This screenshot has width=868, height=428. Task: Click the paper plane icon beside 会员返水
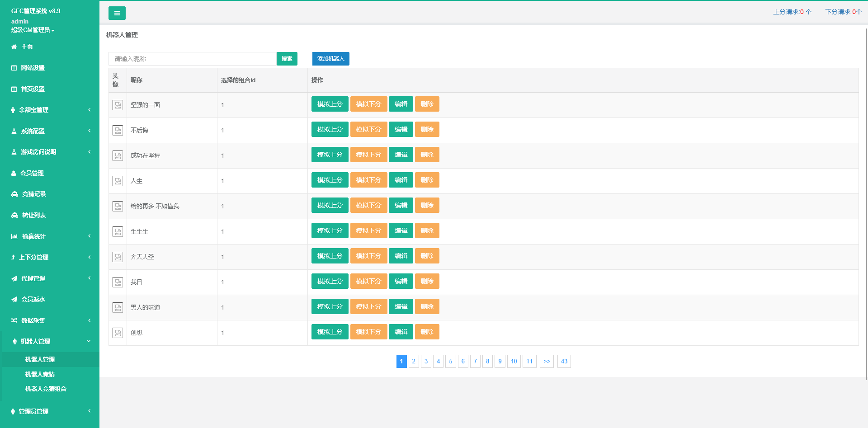click(x=14, y=299)
